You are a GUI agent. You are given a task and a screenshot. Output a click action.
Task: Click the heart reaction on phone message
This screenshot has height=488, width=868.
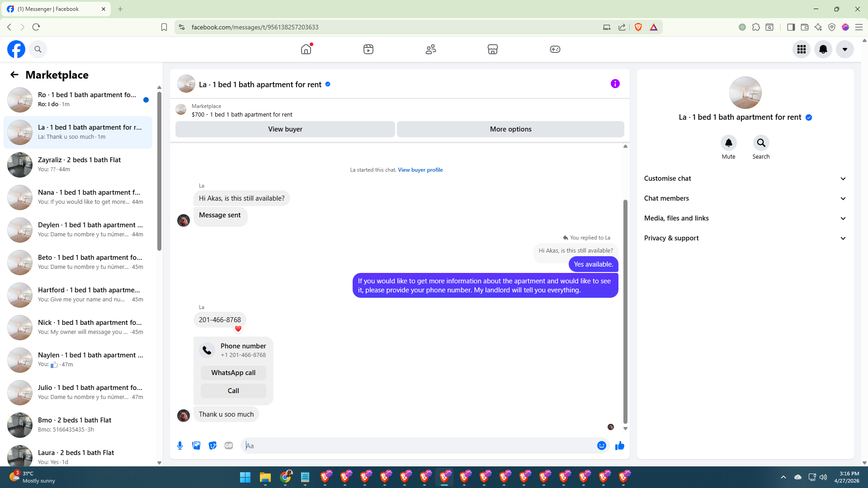click(238, 329)
